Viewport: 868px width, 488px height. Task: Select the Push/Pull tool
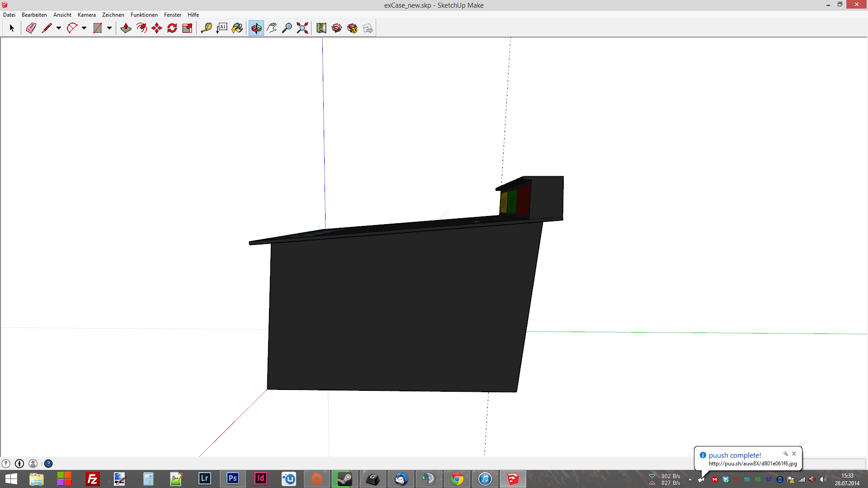(x=126, y=28)
